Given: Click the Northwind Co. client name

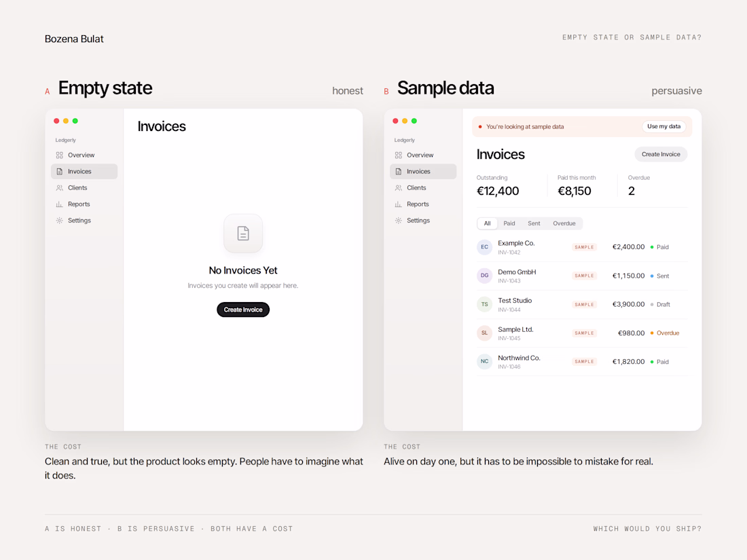Looking at the screenshot, I should click(x=519, y=358).
